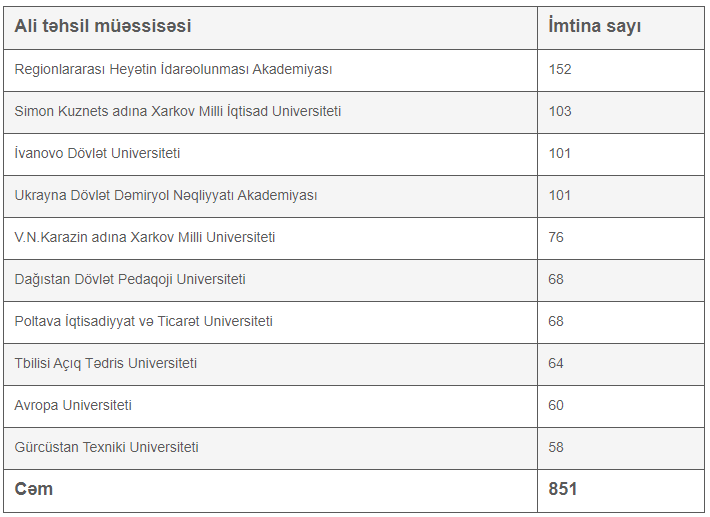Select the total value 851
This screenshot has height=517, width=710.
pos(562,489)
